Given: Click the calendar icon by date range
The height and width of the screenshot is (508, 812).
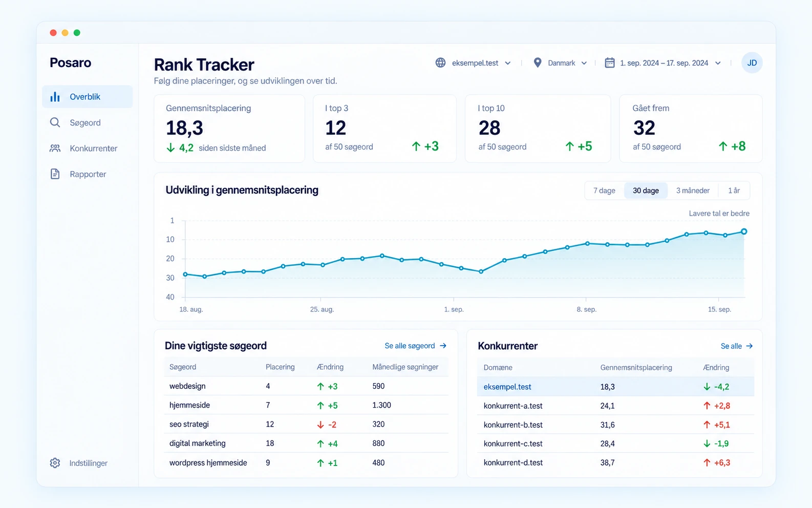Looking at the screenshot, I should click(610, 62).
